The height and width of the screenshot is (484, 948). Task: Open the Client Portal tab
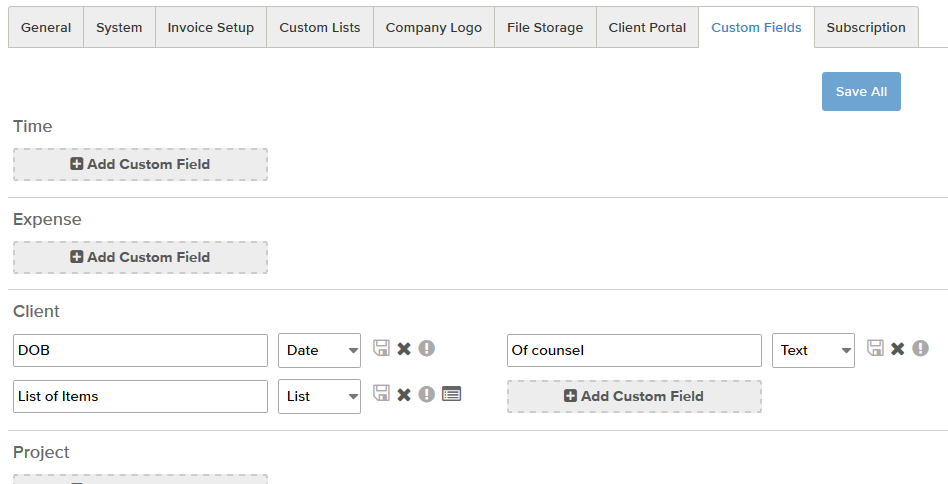[647, 28]
